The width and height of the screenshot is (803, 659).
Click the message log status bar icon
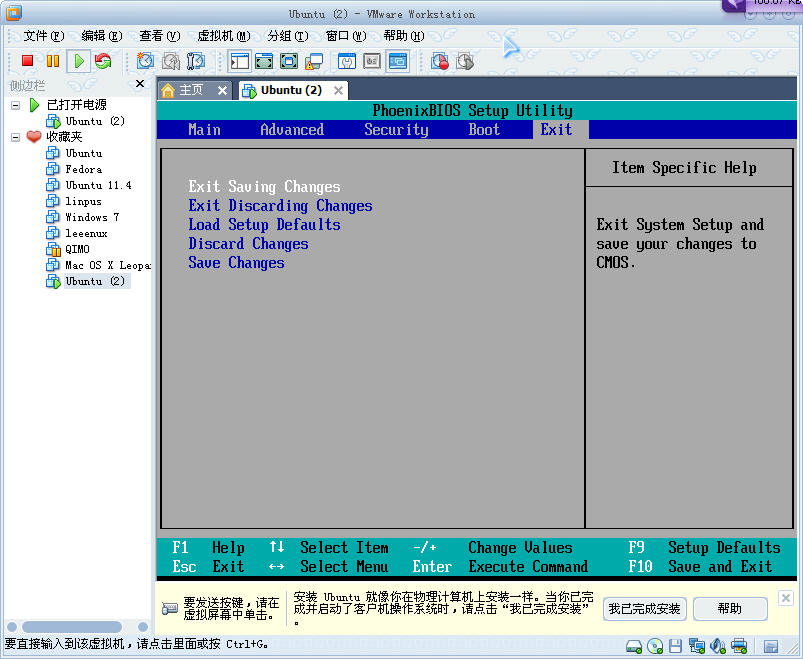[x=771, y=646]
